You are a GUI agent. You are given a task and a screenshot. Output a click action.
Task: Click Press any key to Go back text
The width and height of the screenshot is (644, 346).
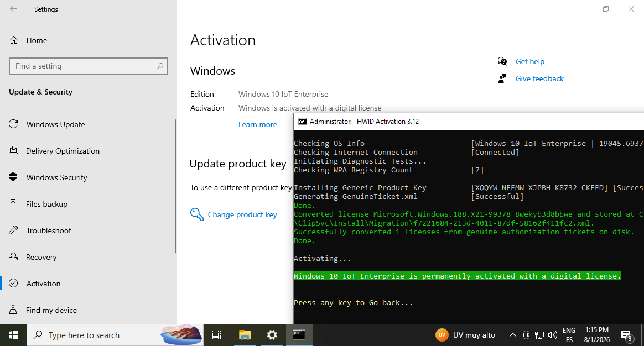tap(353, 303)
